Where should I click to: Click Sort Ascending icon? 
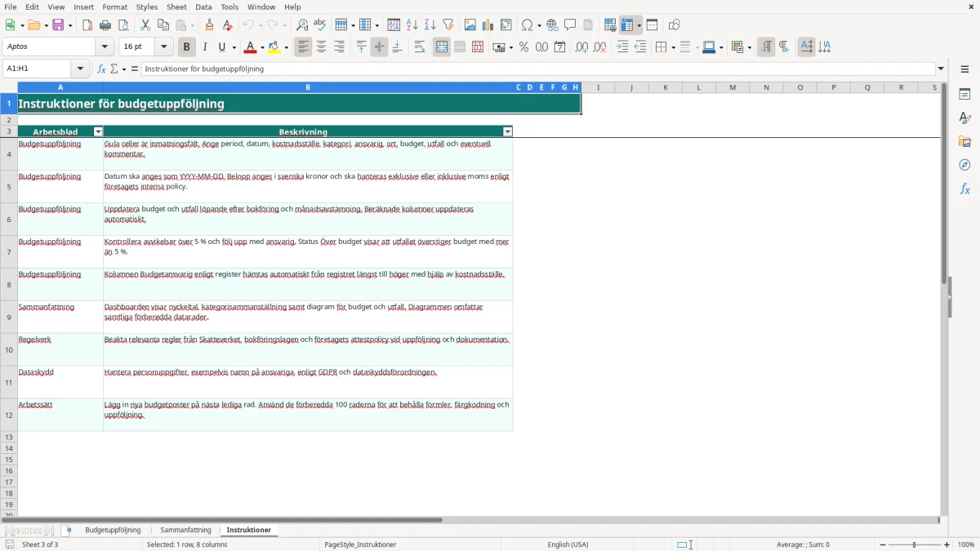412,25
